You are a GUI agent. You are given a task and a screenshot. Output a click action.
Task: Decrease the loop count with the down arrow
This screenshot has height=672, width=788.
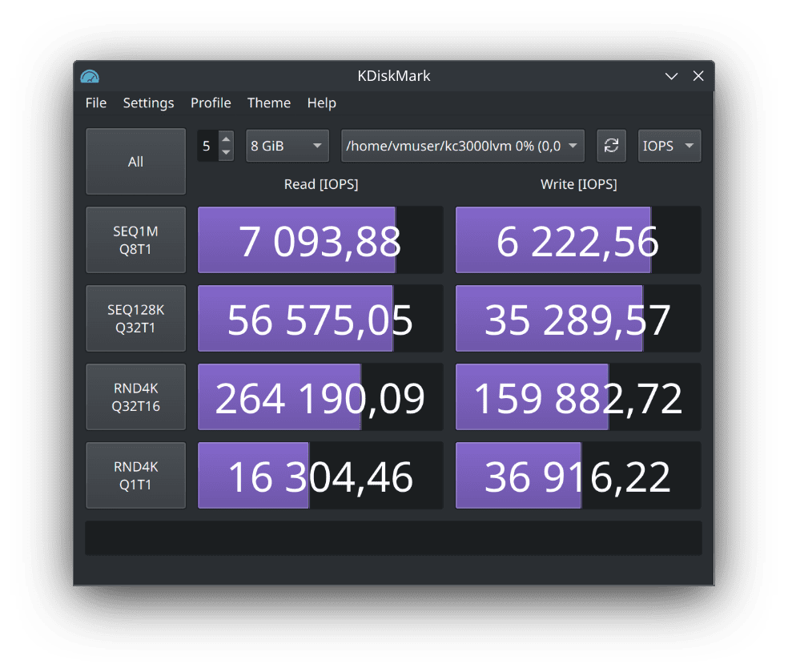[226, 153]
